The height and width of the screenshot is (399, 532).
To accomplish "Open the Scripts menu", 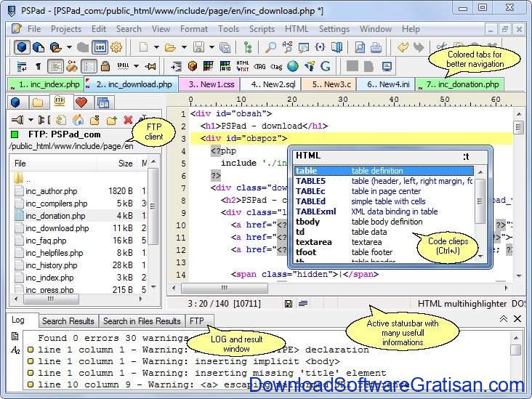I will pos(262,29).
